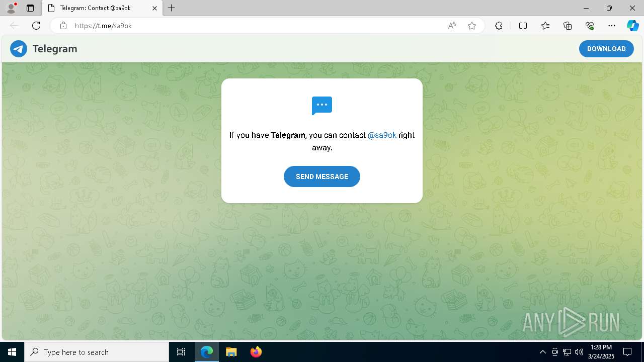Close the Telegram Contact tab

(155, 8)
